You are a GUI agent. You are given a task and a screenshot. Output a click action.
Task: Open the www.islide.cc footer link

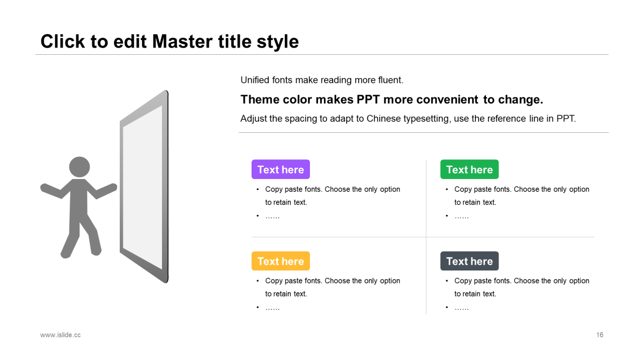tap(60, 335)
